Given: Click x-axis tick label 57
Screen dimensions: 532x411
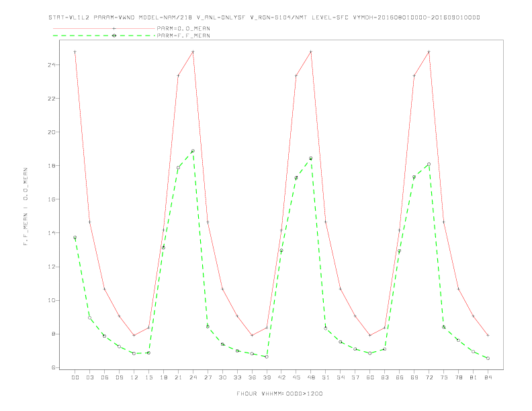Looking at the screenshot, I should tap(355, 377).
